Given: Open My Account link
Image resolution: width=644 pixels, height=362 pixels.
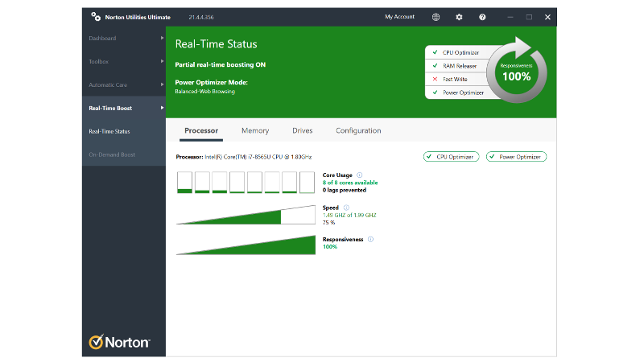Looking at the screenshot, I should click(x=399, y=17).
